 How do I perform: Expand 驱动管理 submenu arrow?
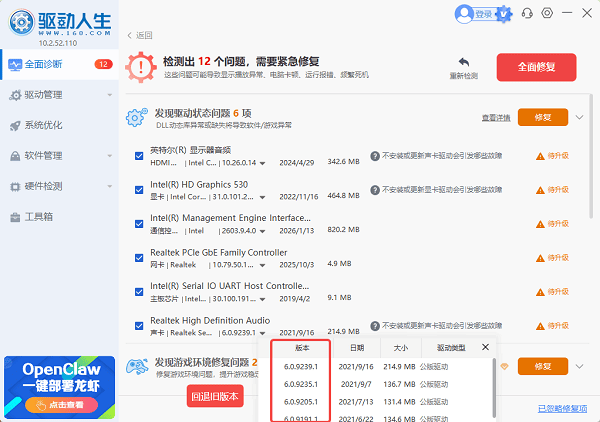pyautogui.click(x=110, y=95)
